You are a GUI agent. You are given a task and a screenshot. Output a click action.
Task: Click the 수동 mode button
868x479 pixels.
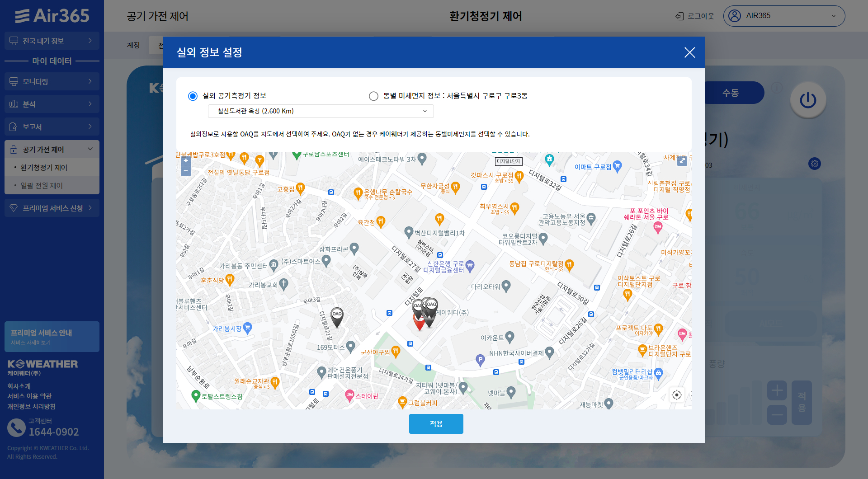(731, 93)
